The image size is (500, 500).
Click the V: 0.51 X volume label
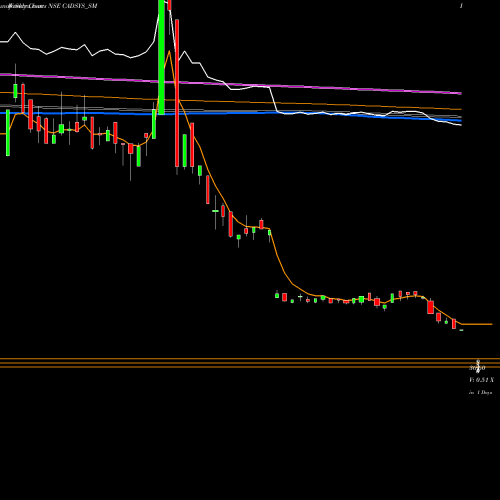click(481, 380)
